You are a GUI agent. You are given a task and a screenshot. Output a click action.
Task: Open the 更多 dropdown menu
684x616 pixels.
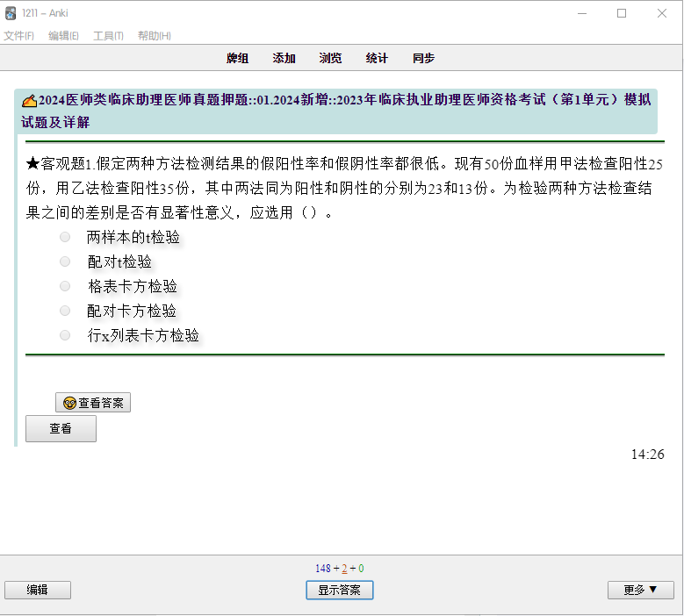[x=640, y=590]
